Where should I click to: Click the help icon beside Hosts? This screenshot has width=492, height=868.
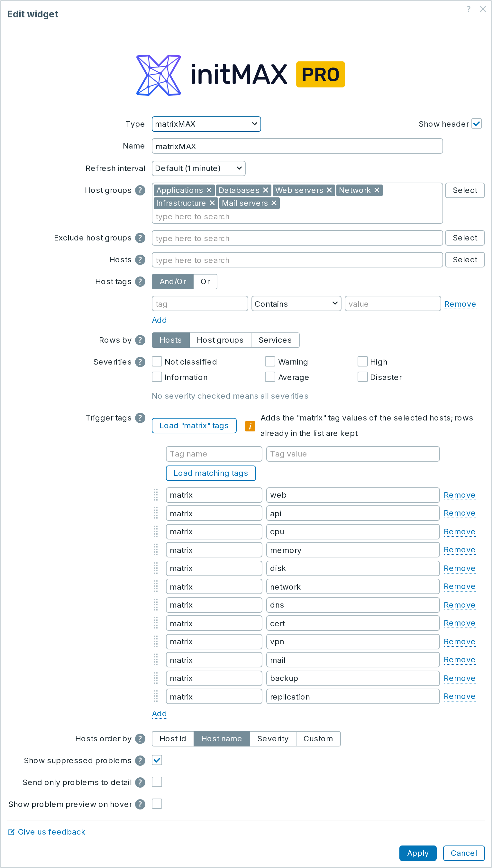coord(140,260)
